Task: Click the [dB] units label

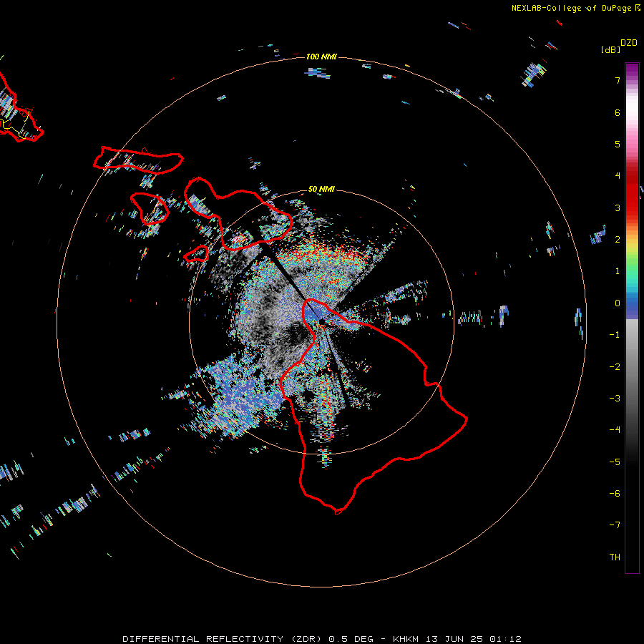Action: pyautogui.click(x=610, y=50)
